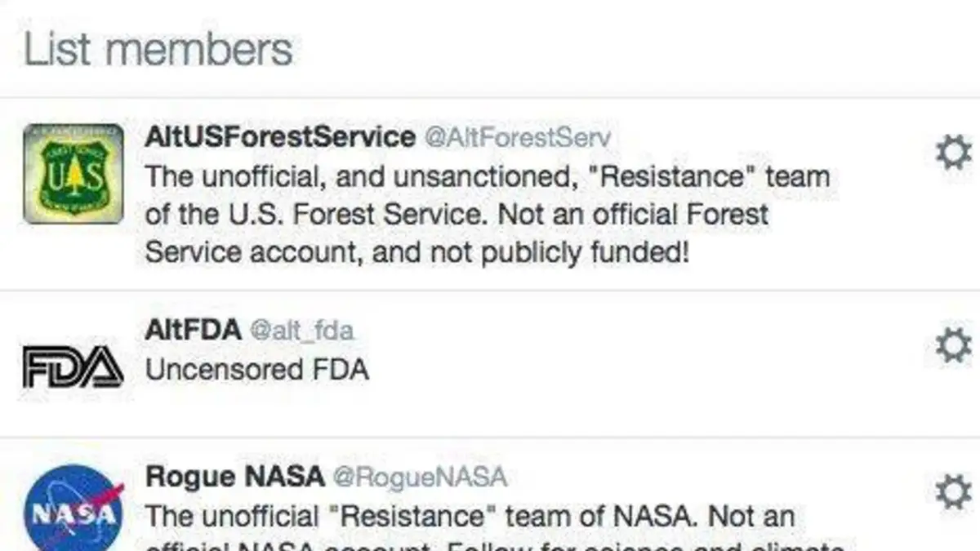
Task: Open the AltFDA display name link
Action: [193, 330]
